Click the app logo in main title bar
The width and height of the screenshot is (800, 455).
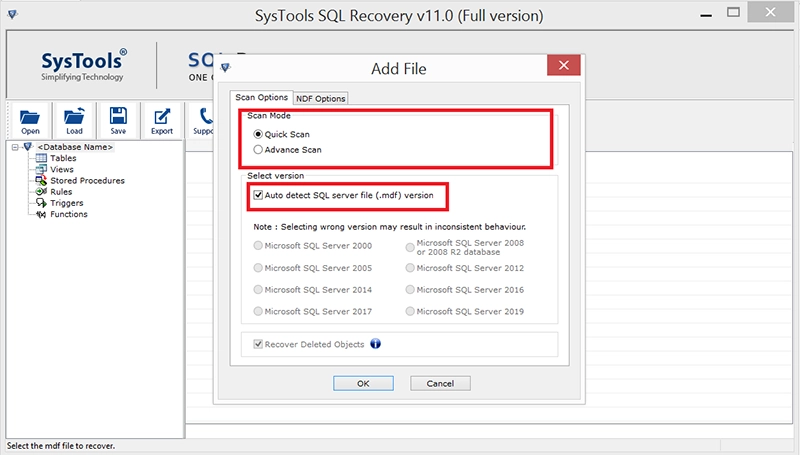click(13, 14)
